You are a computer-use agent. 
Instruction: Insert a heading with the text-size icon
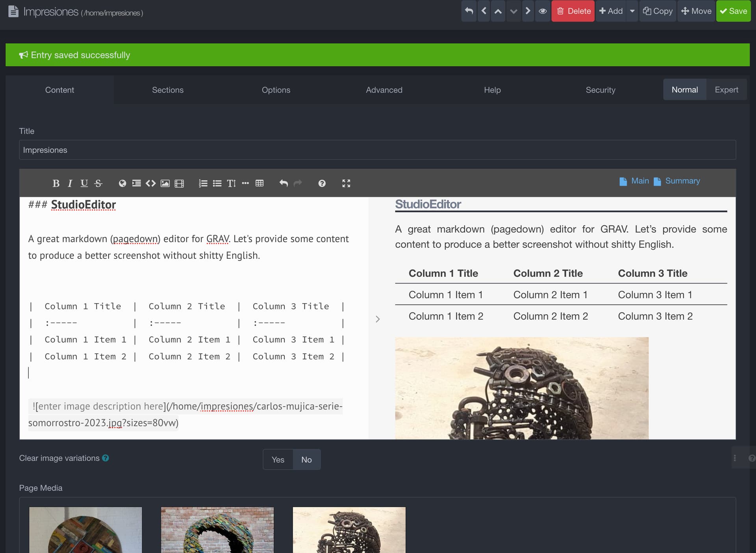[232, 183]
